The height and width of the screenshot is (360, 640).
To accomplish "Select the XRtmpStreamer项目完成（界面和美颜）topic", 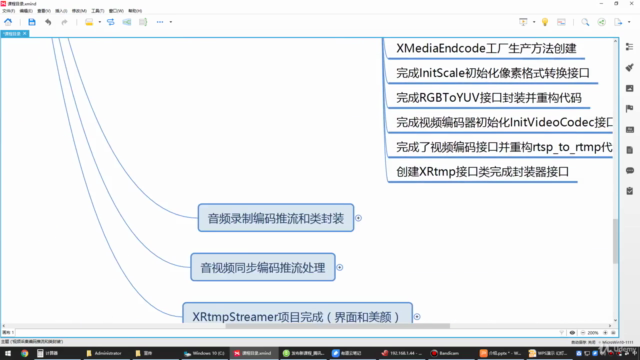I will click(x=298, y=313).
